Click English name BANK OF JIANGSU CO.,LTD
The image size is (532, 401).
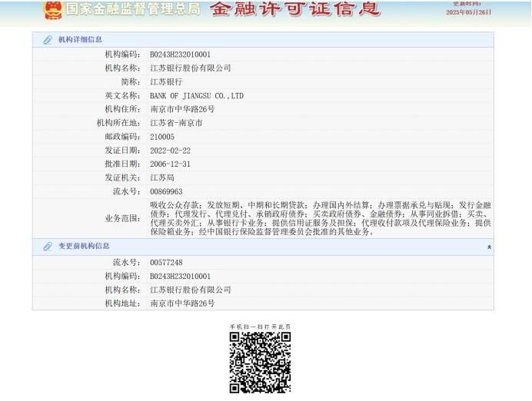point(197,96)
